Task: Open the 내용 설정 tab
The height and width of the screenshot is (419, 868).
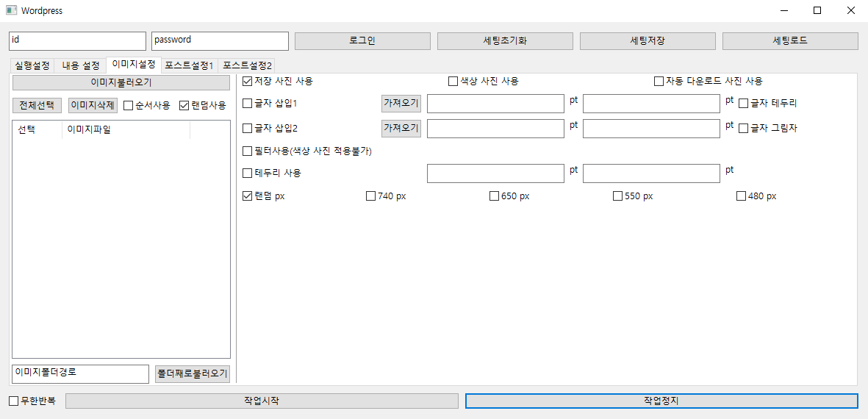Action: coord(80,65)
